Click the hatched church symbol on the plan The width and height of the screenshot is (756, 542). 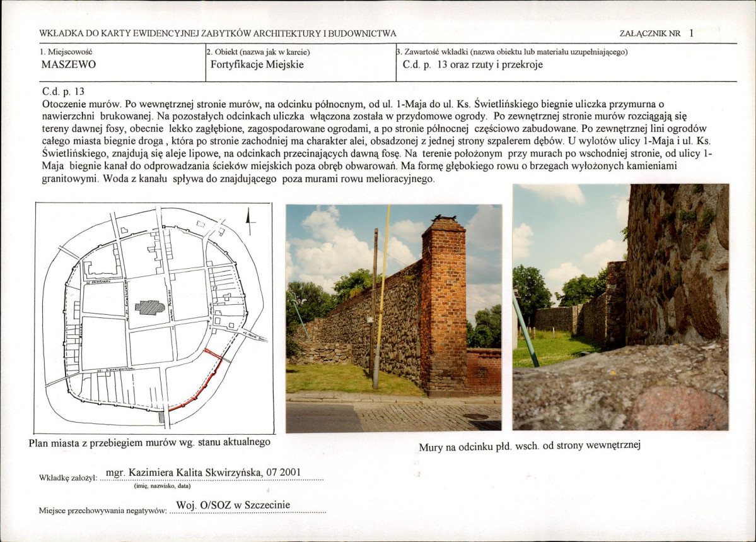pos(149,307)
